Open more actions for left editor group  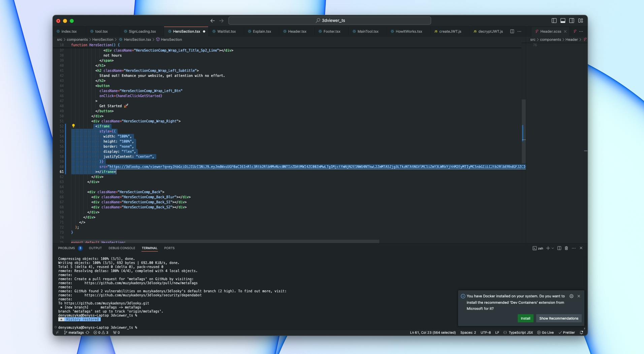(519, 31)
